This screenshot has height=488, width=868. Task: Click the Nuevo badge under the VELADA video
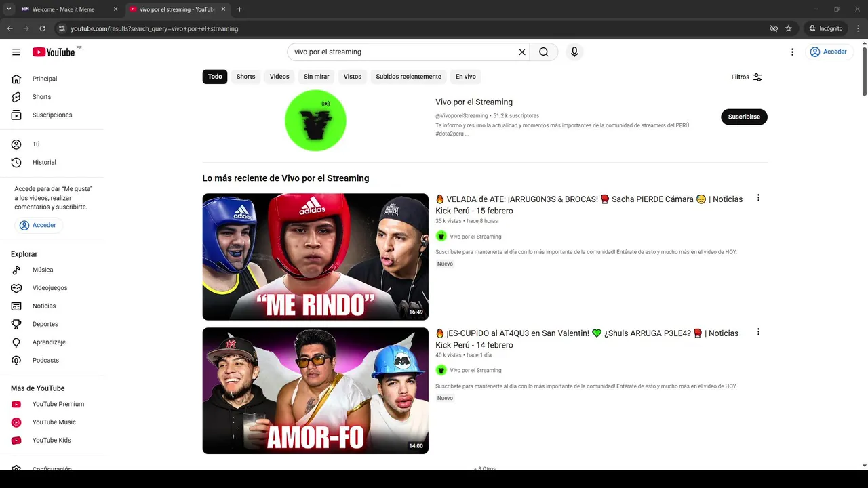tap(445, 264)
